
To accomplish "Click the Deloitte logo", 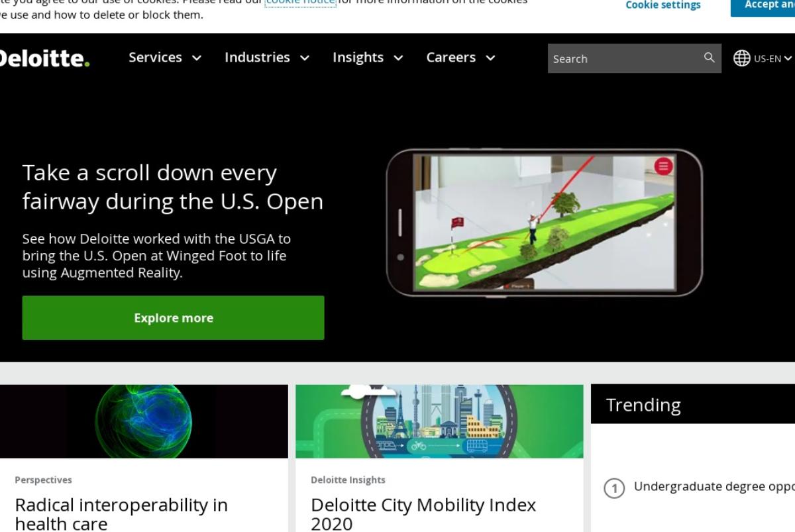I will pyautogui.click(x=44, y=58).
